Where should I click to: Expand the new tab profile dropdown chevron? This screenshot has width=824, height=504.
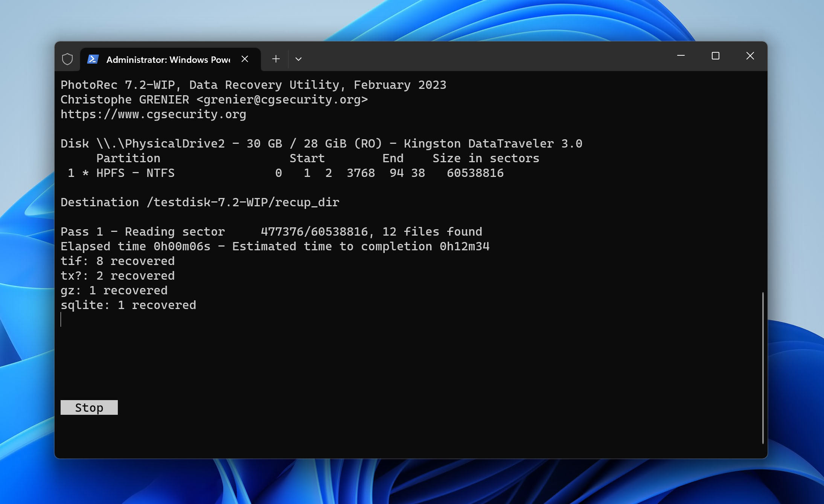[x=299, y=59]
